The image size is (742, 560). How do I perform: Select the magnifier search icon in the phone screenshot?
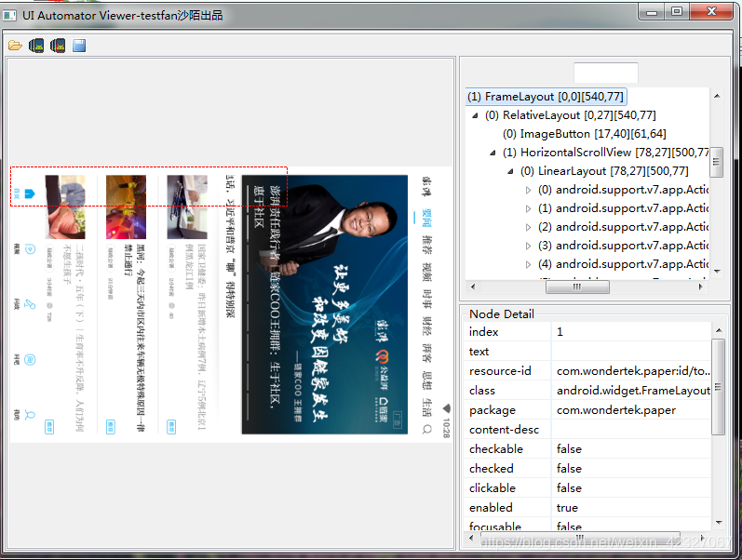426,429
